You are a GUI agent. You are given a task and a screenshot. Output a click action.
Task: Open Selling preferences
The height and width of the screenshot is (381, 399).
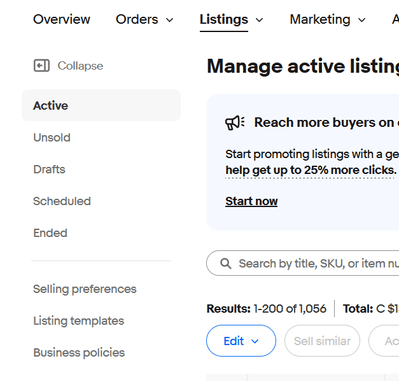(x=85, y=289)
